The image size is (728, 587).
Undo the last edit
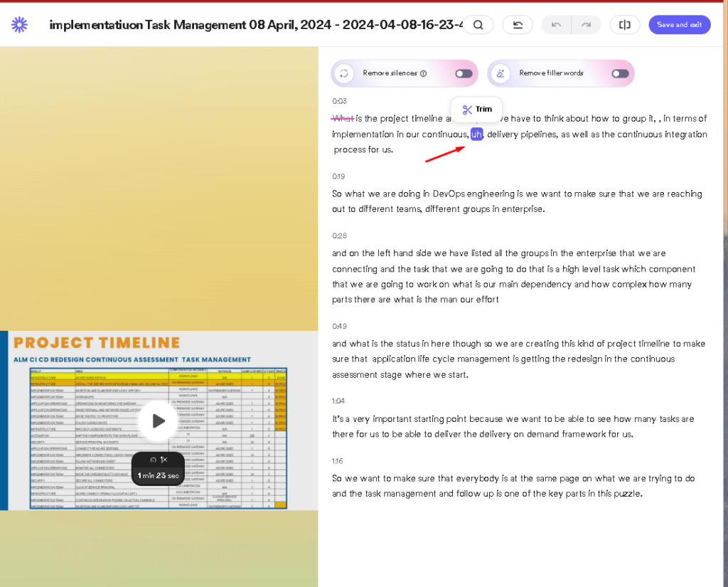(x=556, y=25)
